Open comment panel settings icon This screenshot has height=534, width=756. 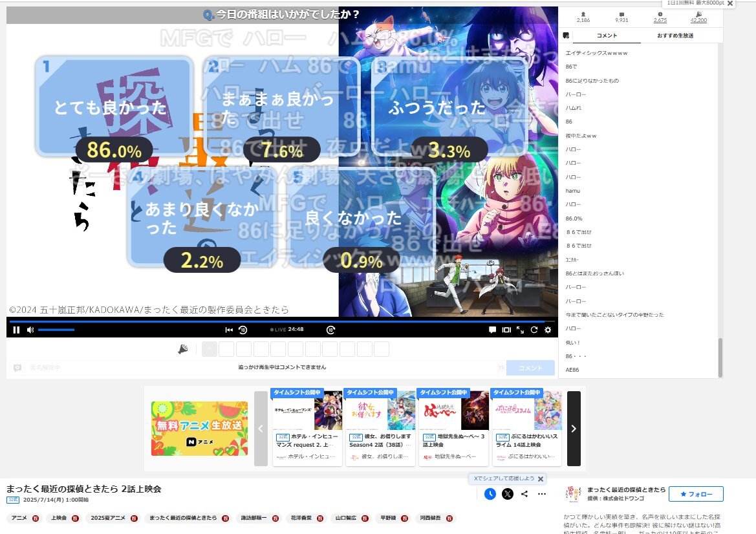[566, 36]
